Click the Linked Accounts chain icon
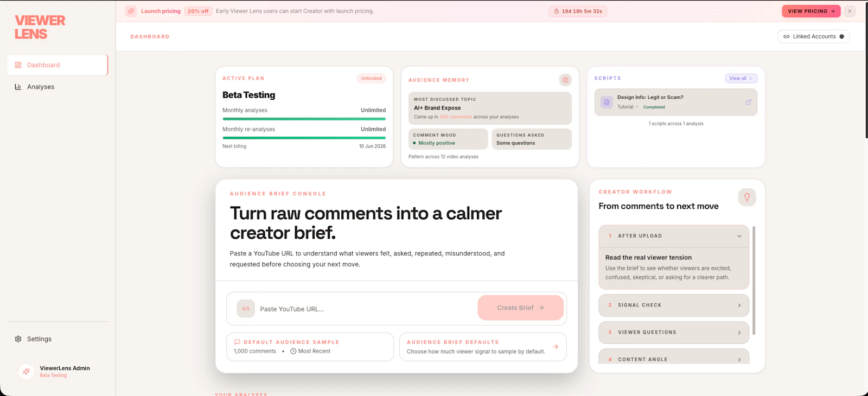Screen dimensions: 868x396 (787, 36)
